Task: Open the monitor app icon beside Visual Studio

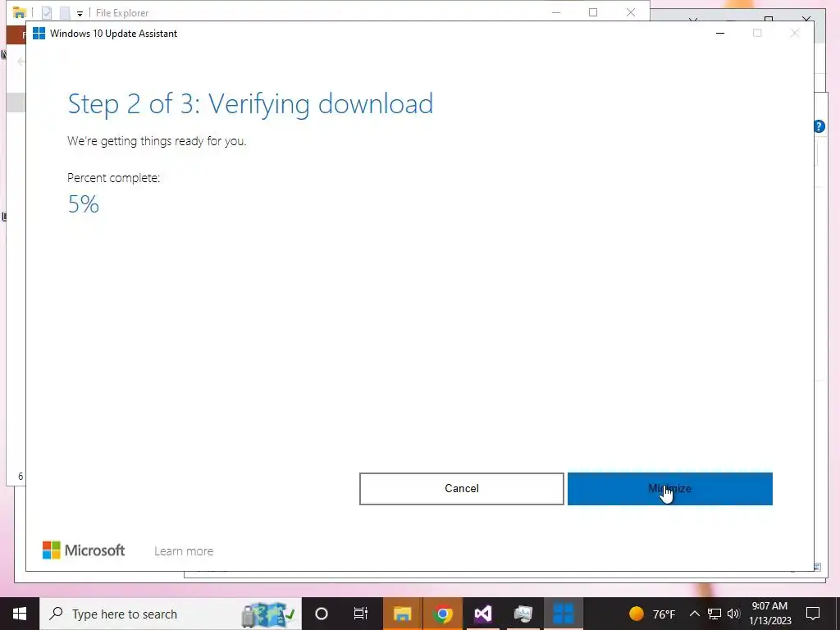Action: (523, 614)
